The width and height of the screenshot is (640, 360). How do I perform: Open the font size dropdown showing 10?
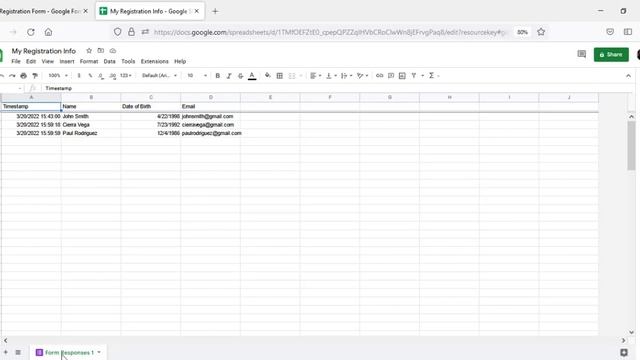pos(197,76)
